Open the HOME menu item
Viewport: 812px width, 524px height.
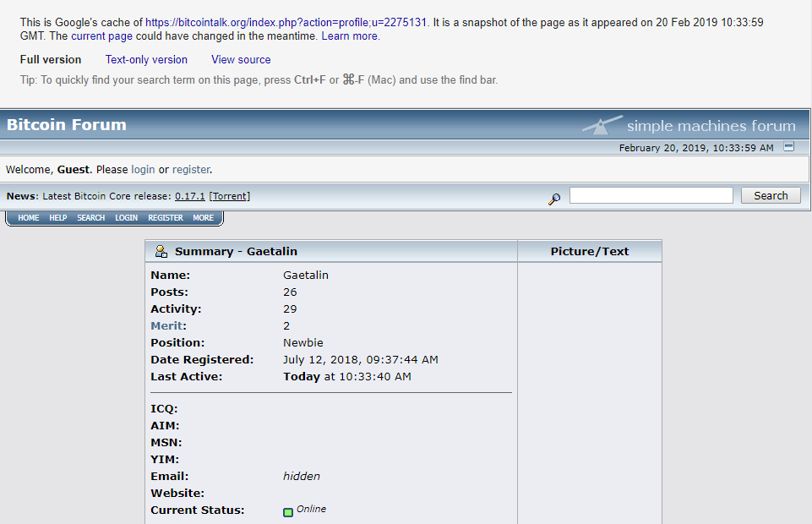29,218
